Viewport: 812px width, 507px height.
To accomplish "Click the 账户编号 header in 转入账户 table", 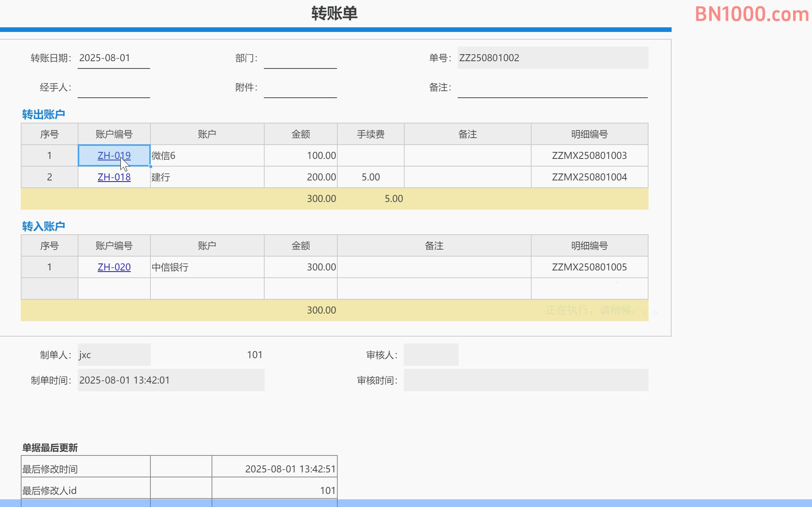I will point(114,246).
